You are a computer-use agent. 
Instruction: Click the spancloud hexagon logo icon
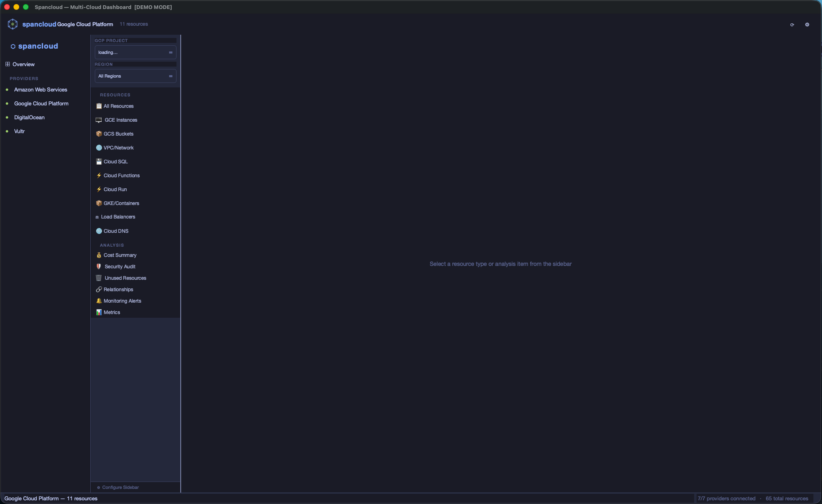(13, 24)
